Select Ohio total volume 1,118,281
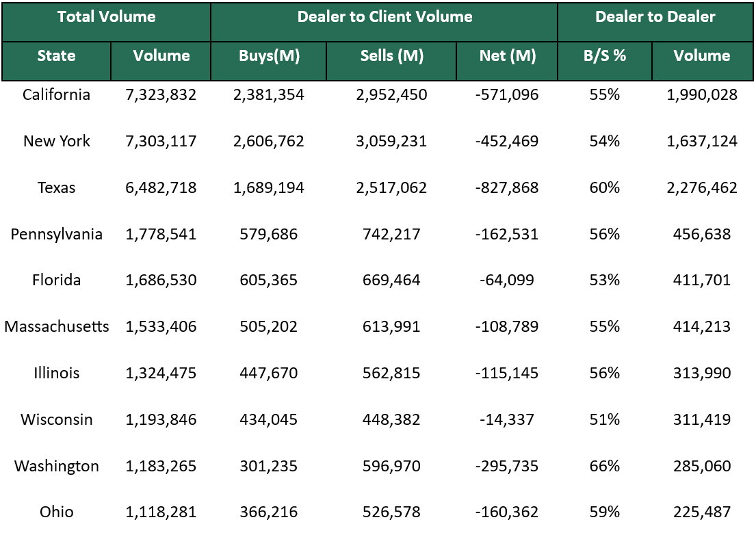 161,512
